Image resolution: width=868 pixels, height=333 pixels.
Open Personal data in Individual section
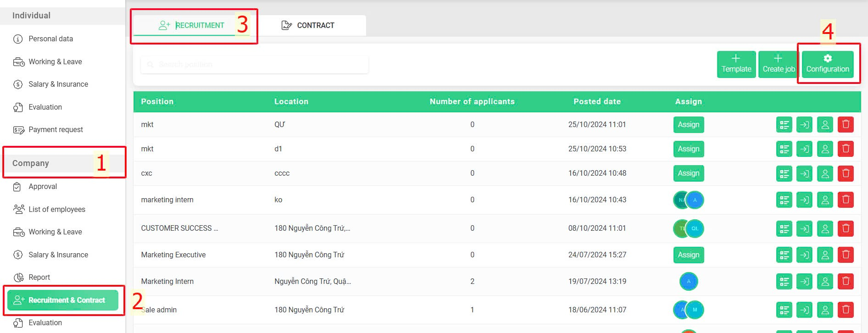pyautogui.click(x=50, y=39)
